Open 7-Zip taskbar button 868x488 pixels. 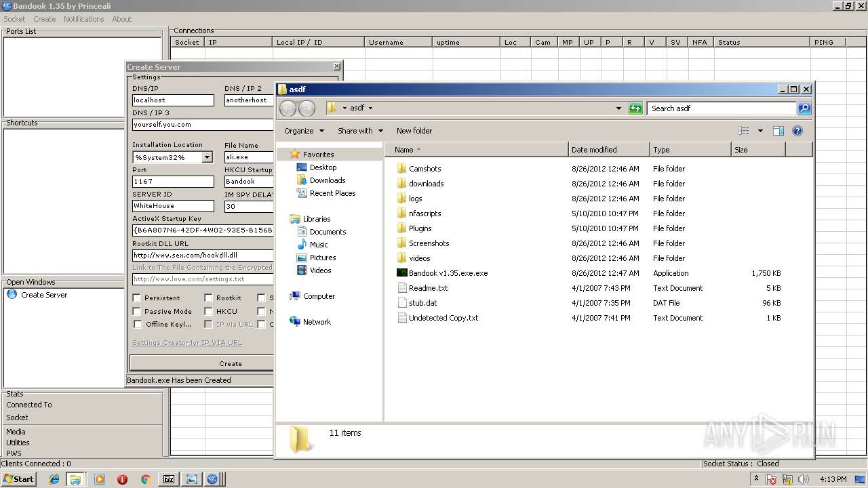pyautogui.click(x=169, y=479)
